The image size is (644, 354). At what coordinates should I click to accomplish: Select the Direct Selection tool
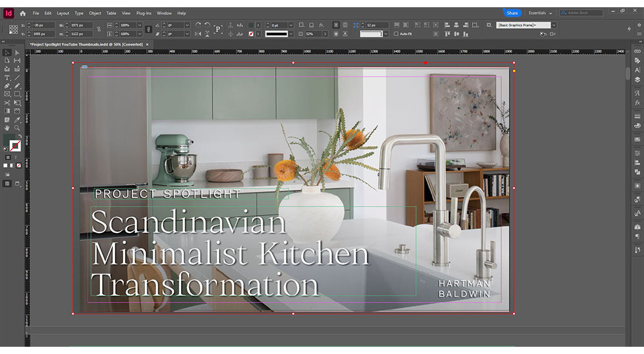[x=17, y=52]
